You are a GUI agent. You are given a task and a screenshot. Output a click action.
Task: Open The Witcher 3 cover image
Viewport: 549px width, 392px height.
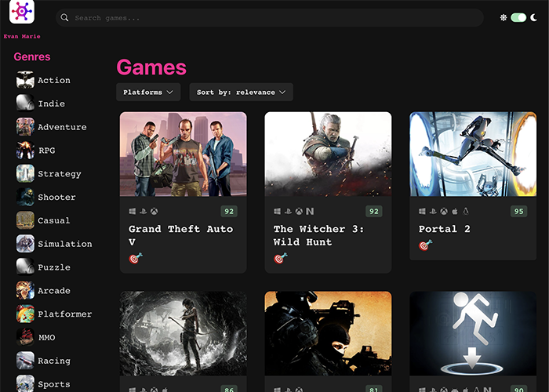328,154
